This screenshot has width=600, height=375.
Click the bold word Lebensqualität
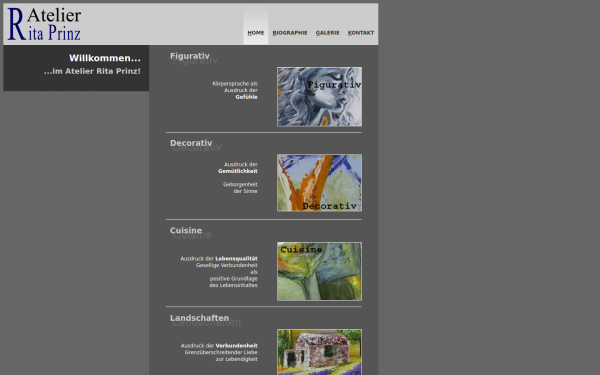coord(236,259)
